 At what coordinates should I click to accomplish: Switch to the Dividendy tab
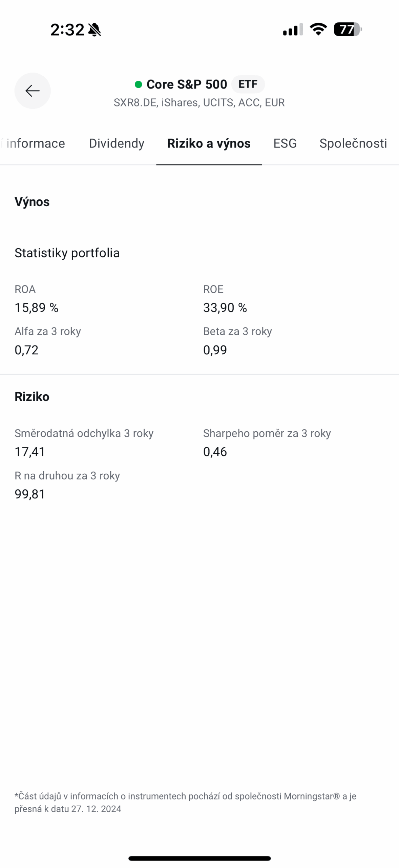pyautogui.click(x=117, y=143)
